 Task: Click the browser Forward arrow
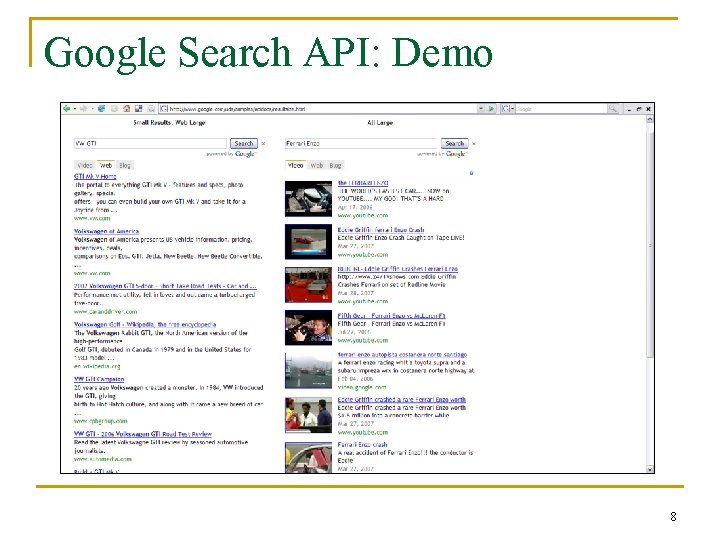pos(84,109)
